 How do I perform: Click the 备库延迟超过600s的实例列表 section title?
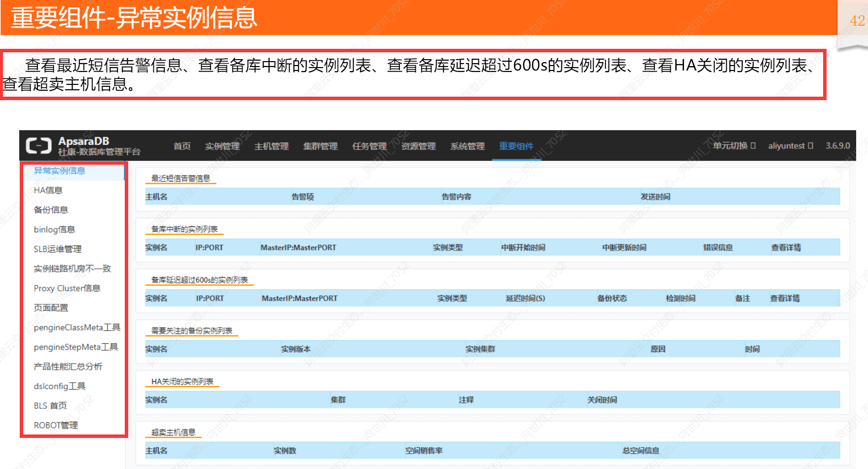point(200,280)
